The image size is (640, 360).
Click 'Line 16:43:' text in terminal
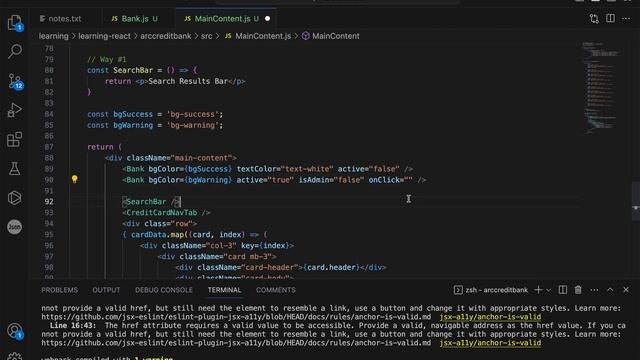coord(73,325)
